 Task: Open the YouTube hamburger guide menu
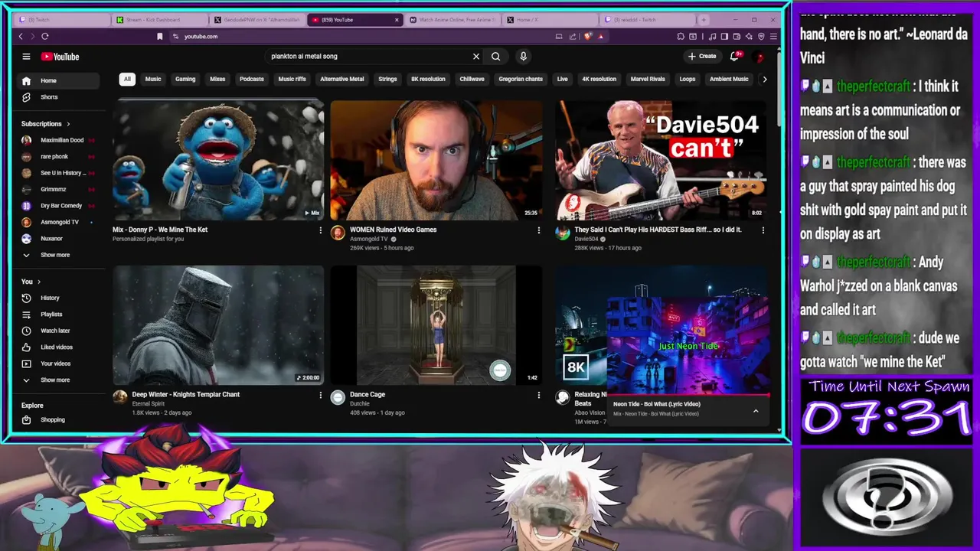pos(26,57)
